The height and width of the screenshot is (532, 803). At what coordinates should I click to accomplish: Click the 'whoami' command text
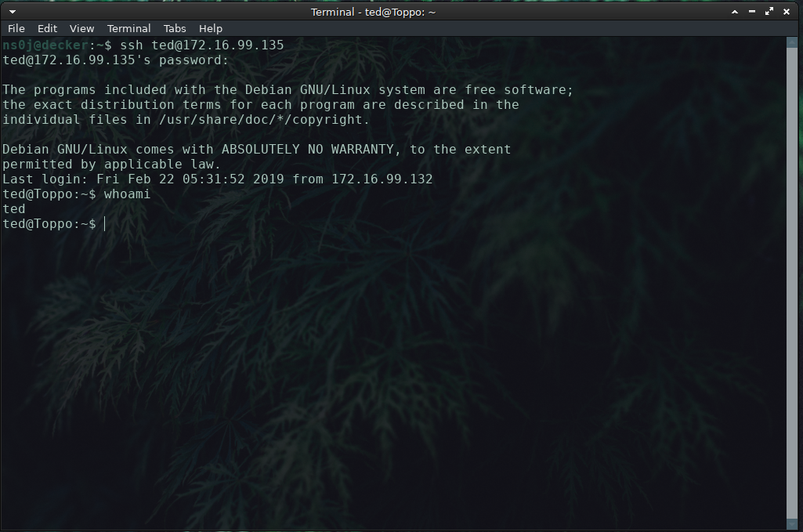pos(127,194)
